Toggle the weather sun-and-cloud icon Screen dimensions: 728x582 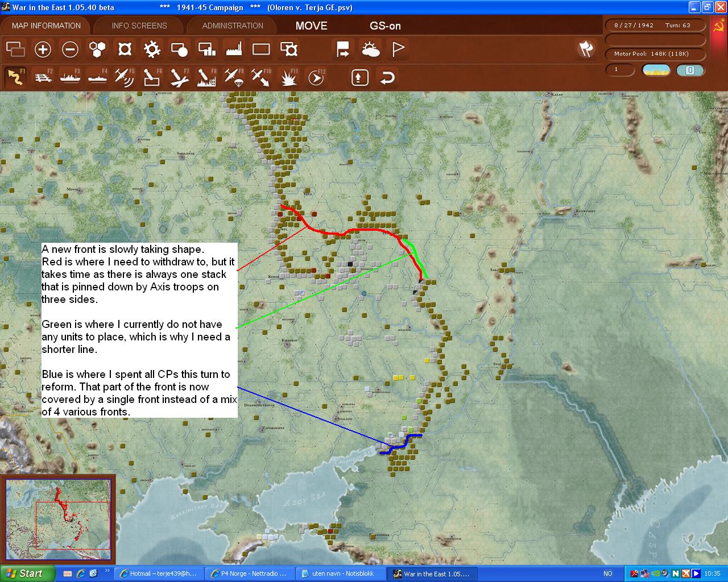tap(370, 49)
